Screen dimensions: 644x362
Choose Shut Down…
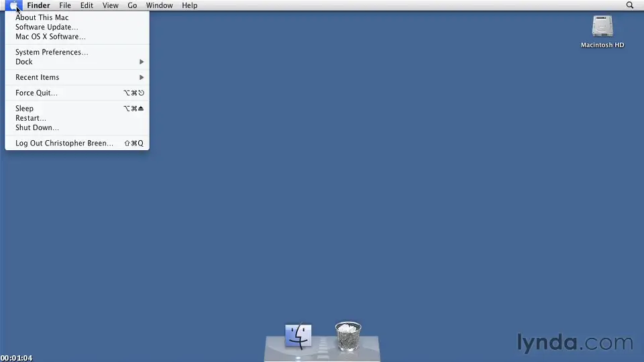[x=76, y=127]
